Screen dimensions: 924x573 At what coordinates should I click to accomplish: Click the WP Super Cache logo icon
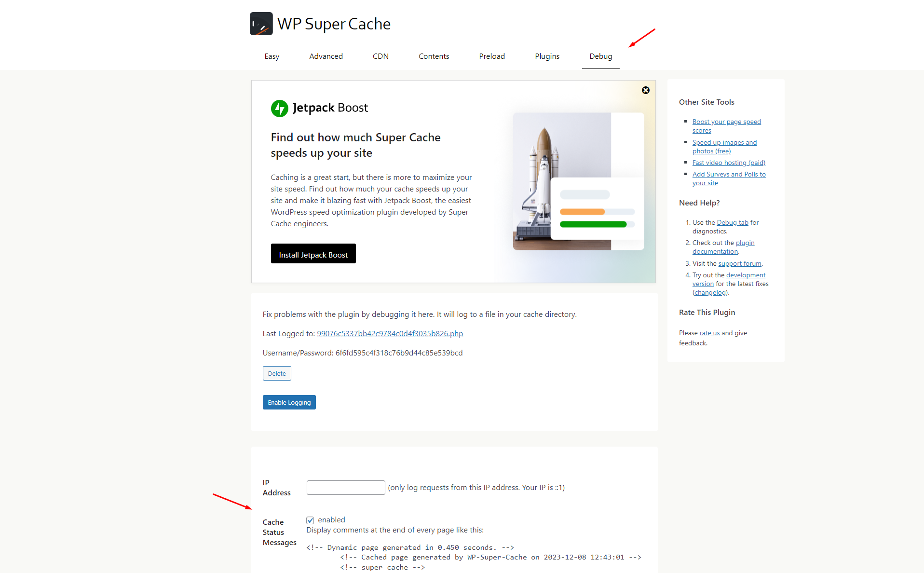261,24
